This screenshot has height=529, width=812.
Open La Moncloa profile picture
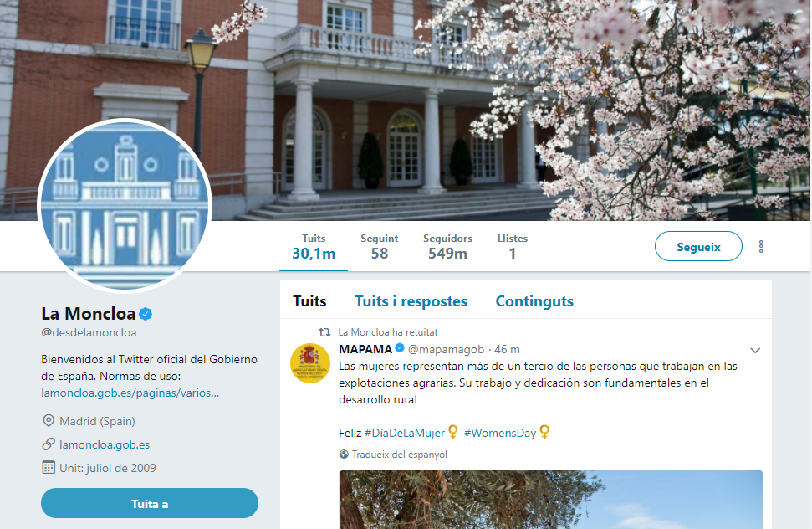coord(125,206)
